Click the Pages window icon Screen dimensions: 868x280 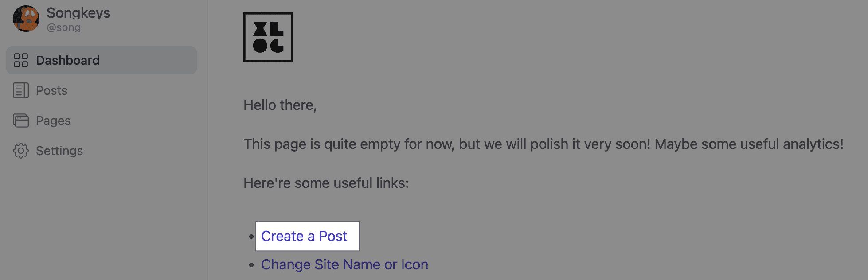[x=21, y=121]
